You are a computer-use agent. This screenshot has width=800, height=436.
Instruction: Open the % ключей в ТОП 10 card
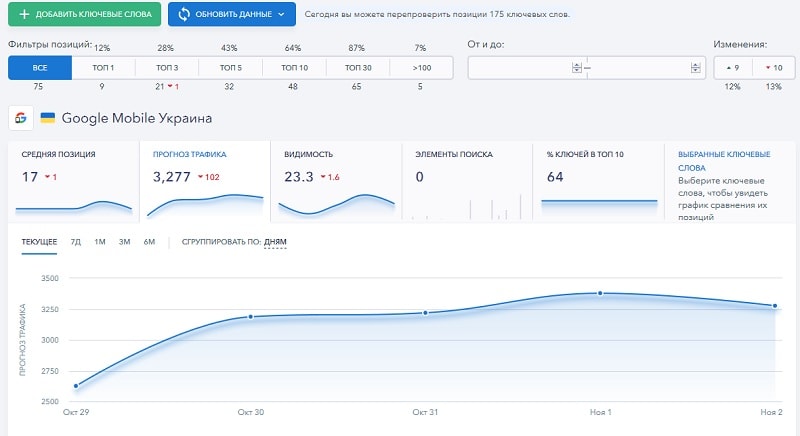[x=598, y=182]
